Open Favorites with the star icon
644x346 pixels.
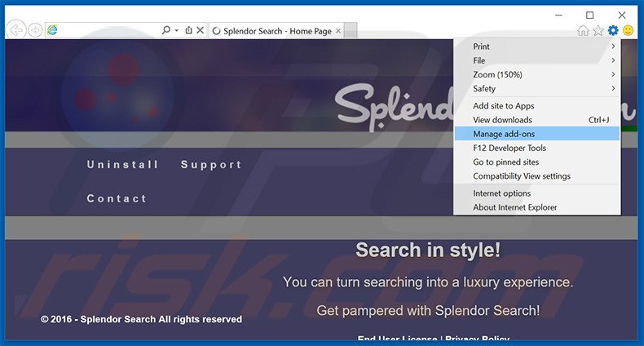pos(598,30)
